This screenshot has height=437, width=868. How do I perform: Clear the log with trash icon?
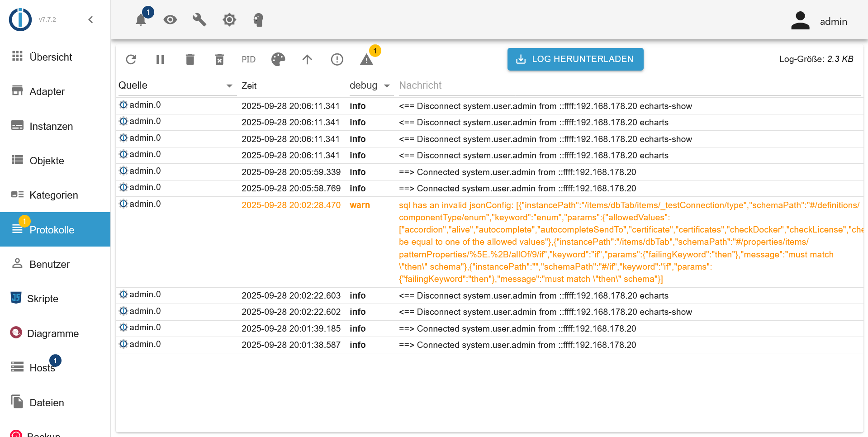click(x=190, y=59)
